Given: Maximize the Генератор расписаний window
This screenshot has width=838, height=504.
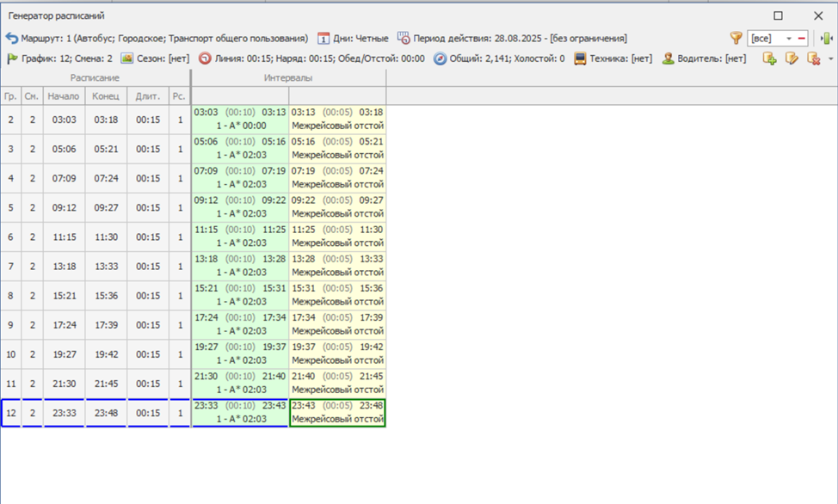Looking at the screenshot, I should [778, 15].
